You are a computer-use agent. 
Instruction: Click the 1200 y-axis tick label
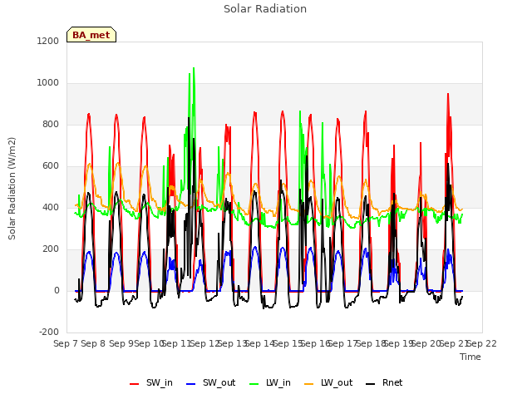point(48,41)
